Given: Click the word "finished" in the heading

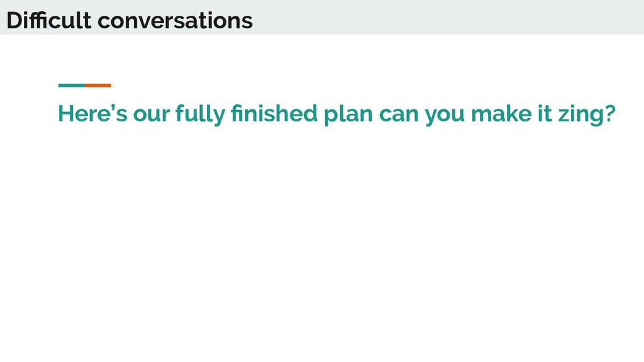Looking at the screenshot, I should 274,113.
